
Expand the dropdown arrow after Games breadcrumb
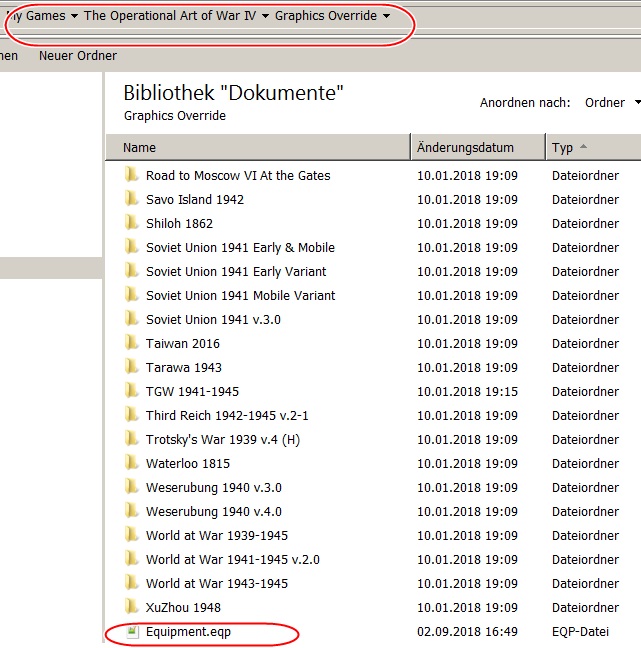(74, 16)
